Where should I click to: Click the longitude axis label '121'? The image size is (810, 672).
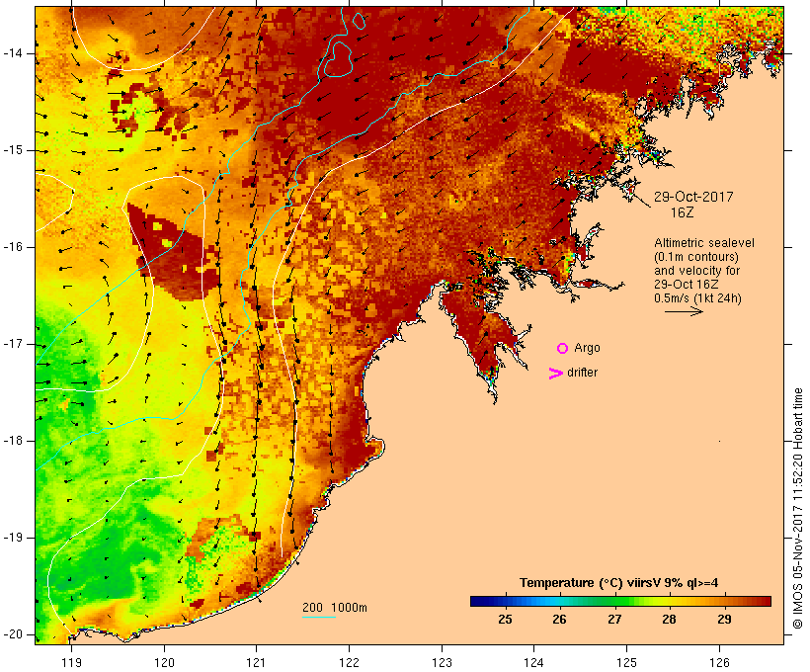[x=256, y=663]
